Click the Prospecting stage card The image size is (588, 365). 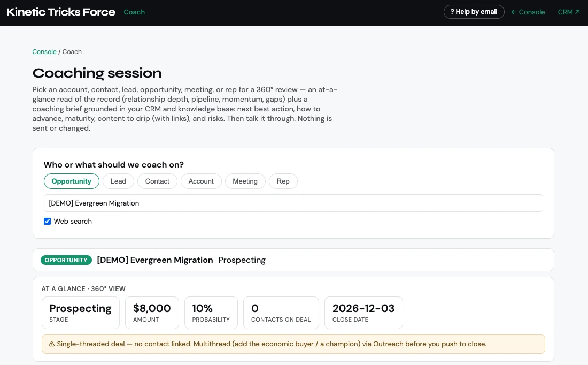81,313
